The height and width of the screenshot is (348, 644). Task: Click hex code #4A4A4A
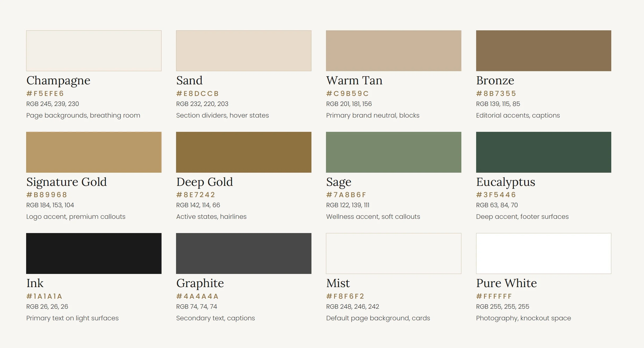(x=197, y=296)
